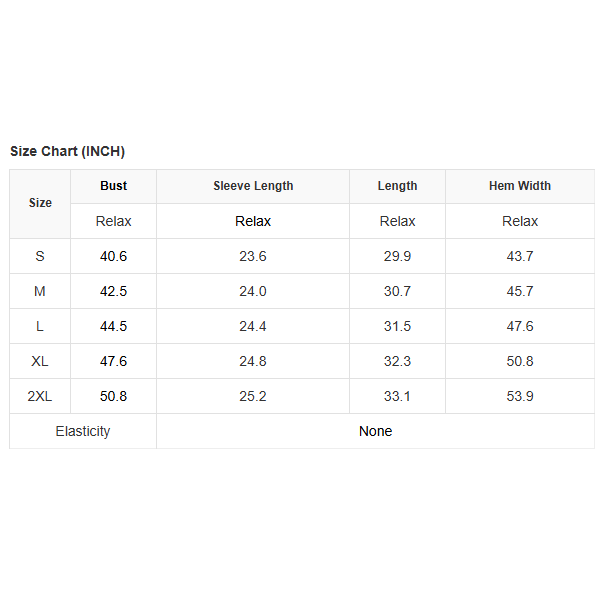Click the M size row label
This screenshot has height=606, width=606.
point(40,291)
